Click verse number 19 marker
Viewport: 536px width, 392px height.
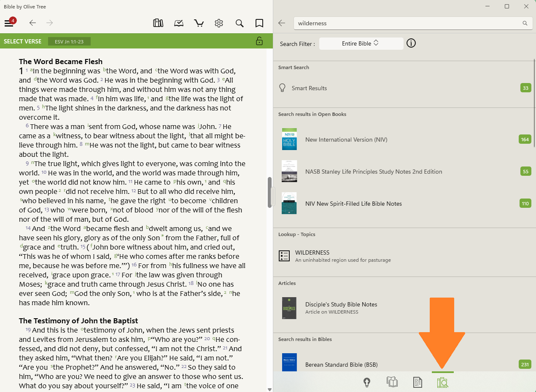28,330
